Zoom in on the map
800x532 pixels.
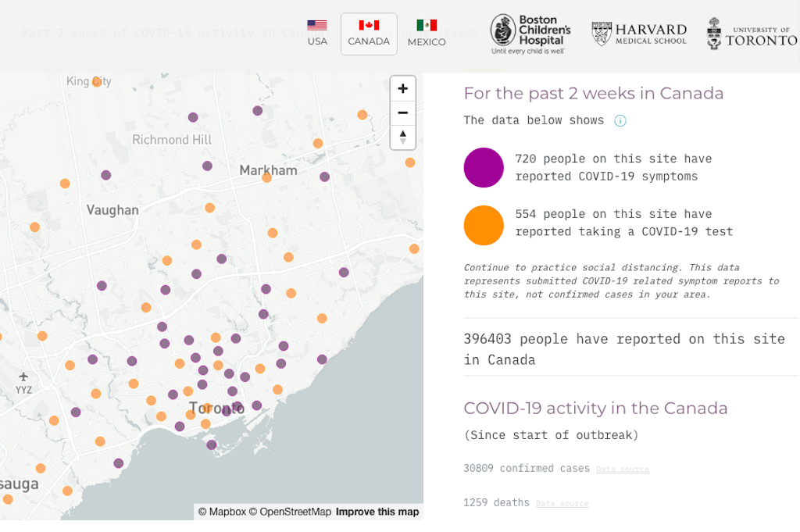(x=402, y=88)
